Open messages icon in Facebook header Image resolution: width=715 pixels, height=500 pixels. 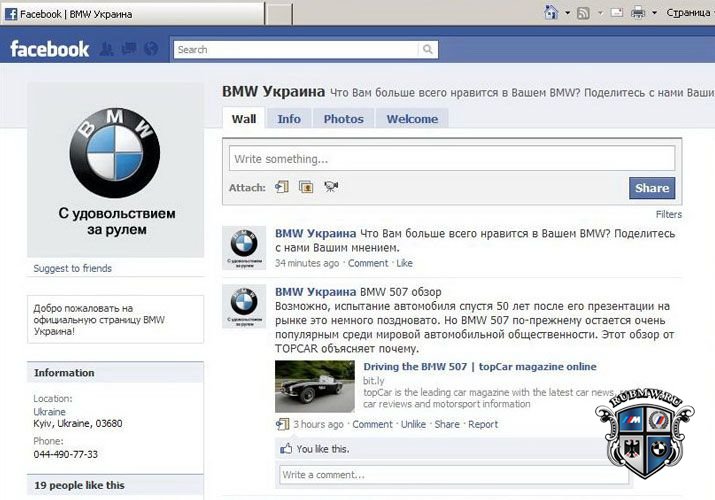(x=129, y=49)
